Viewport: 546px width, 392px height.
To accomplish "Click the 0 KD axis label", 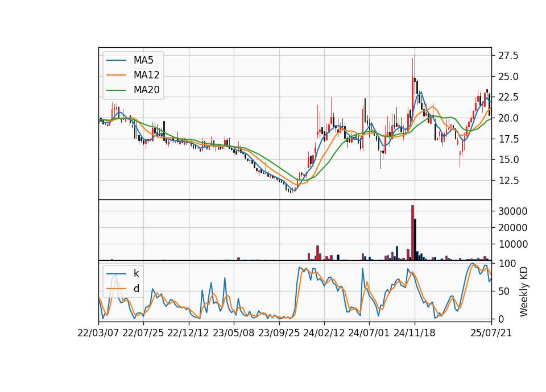I will point(501,319).
